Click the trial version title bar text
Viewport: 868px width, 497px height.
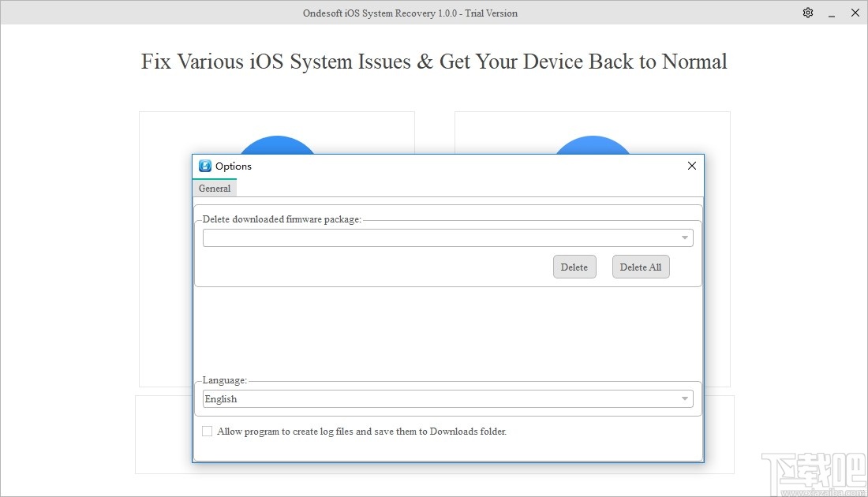(x=410, y=13)
